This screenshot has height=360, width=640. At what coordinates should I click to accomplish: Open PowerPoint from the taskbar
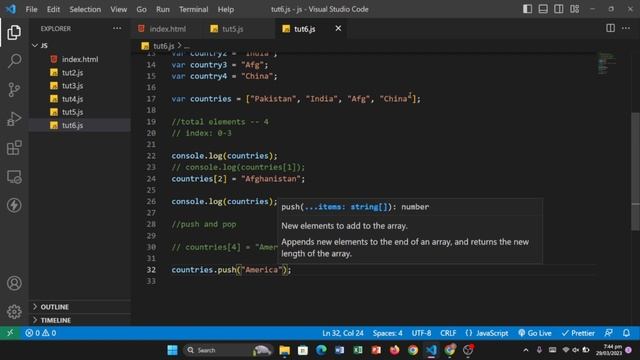pos(376,350)
